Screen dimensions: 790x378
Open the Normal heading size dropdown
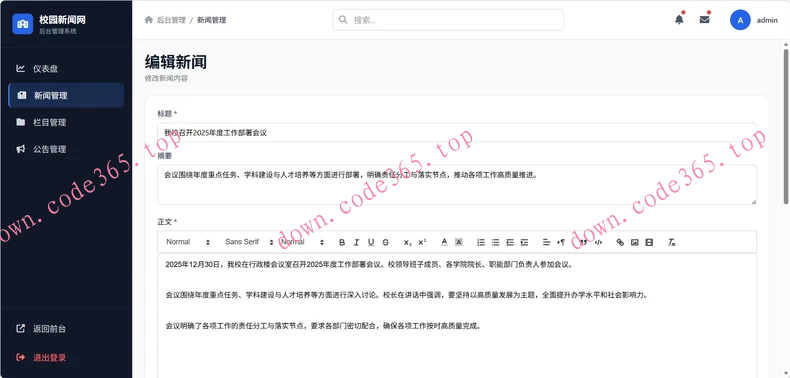(188, 242)
